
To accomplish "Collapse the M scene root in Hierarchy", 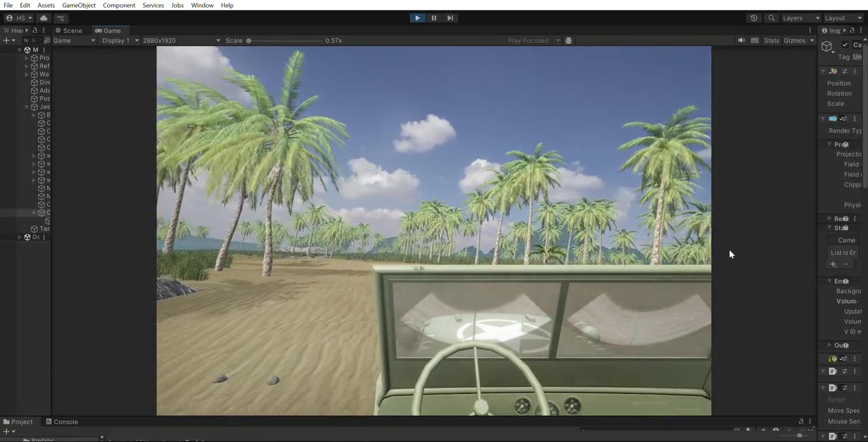I will tap(20, 50).
